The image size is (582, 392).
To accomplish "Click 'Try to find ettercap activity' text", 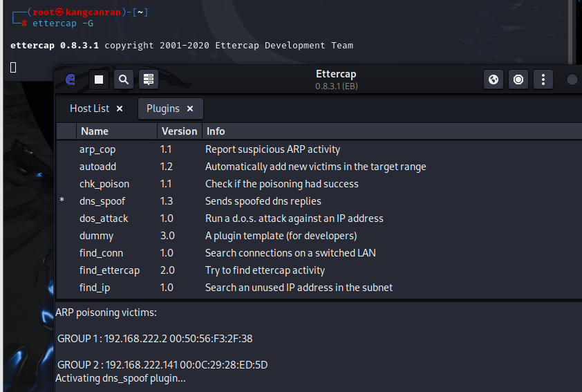I will 265,270.
